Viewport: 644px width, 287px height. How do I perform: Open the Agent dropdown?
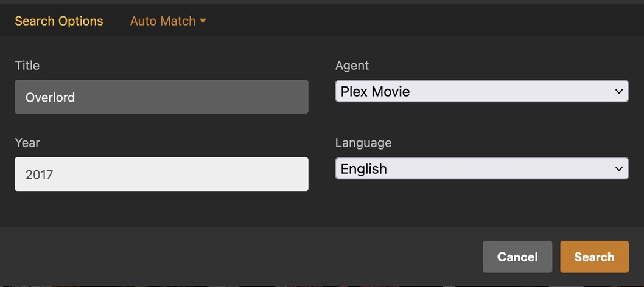(x=481, y=92)
